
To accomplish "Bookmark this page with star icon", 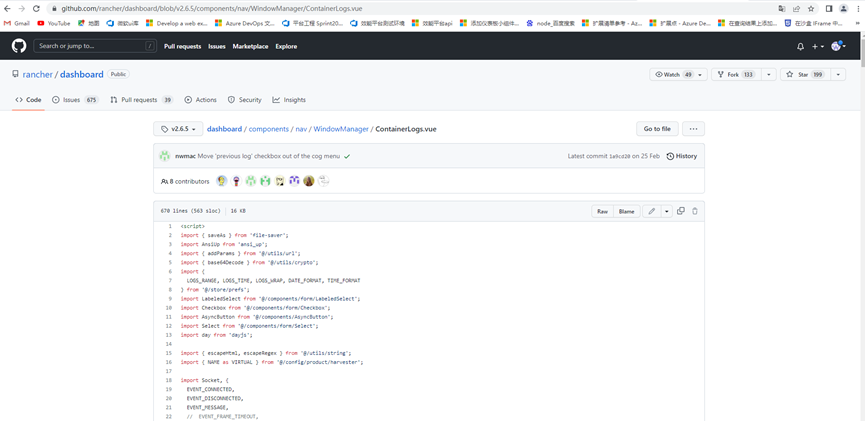I will point(811,9).
